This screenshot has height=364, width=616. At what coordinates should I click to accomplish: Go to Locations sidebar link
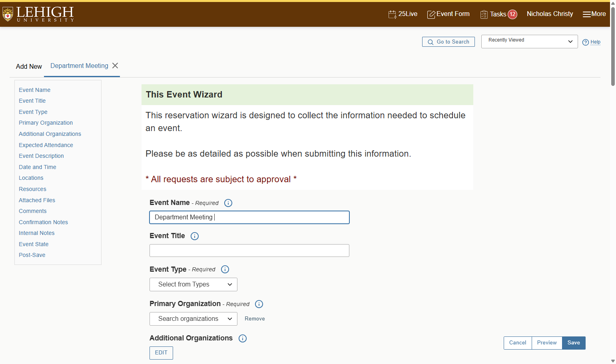(x=31, y=178)
